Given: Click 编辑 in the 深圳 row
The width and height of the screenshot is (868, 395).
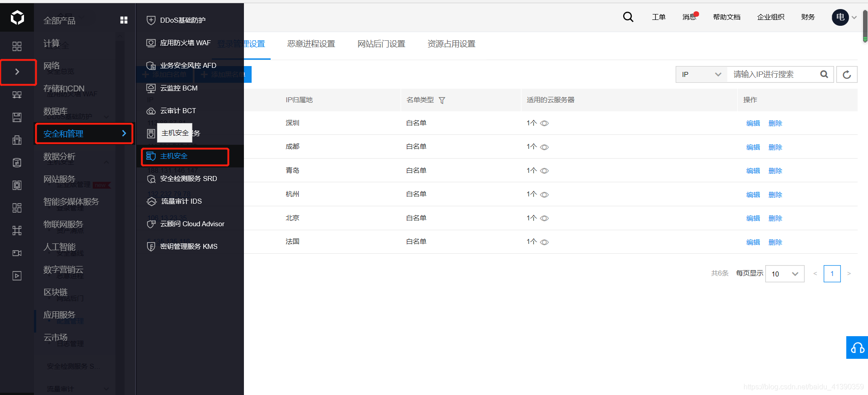Looking at the screenshot, I should [x=753, y=124].
